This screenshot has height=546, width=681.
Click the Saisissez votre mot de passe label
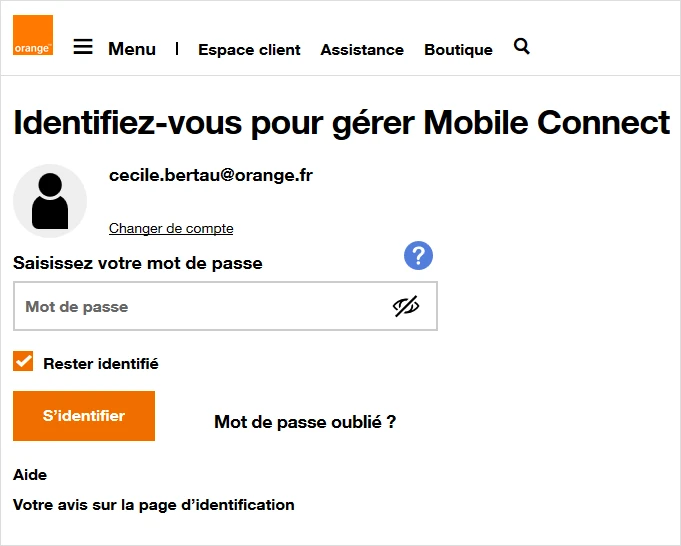(x=138, y=264)
